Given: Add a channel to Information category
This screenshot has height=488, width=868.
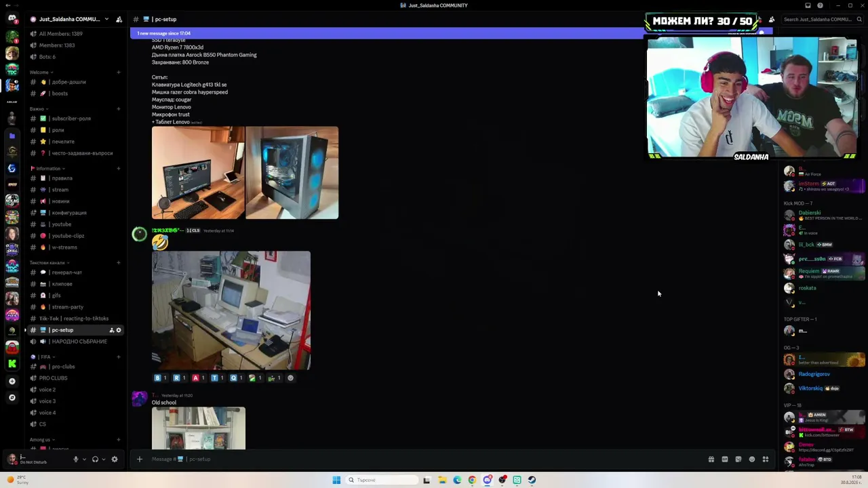Looking at the screenshot, I should coord(119,169).
